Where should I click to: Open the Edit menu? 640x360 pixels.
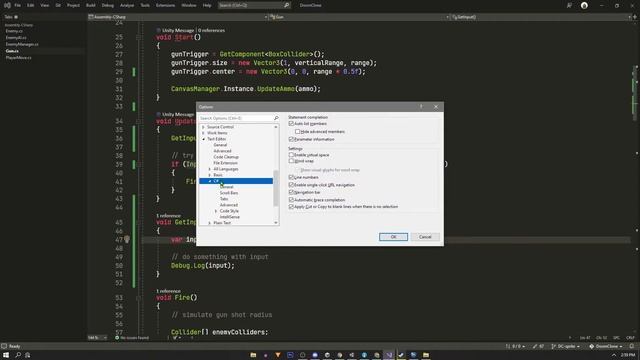pos(31,5)
